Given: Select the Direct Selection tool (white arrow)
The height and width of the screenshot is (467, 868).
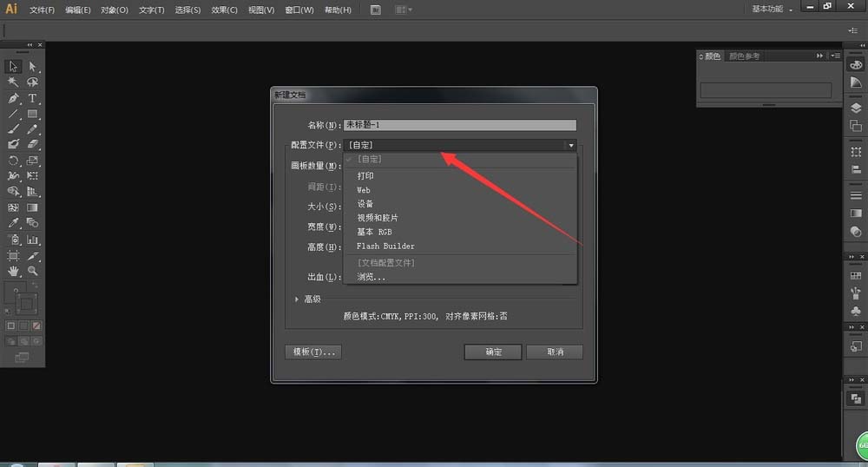Looking at the screenshot, I should [x=33, y=66].
